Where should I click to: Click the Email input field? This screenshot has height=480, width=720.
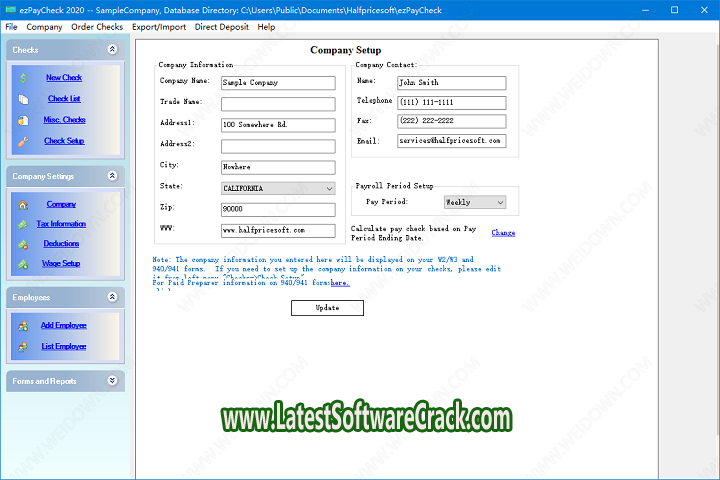click(450, 141)
